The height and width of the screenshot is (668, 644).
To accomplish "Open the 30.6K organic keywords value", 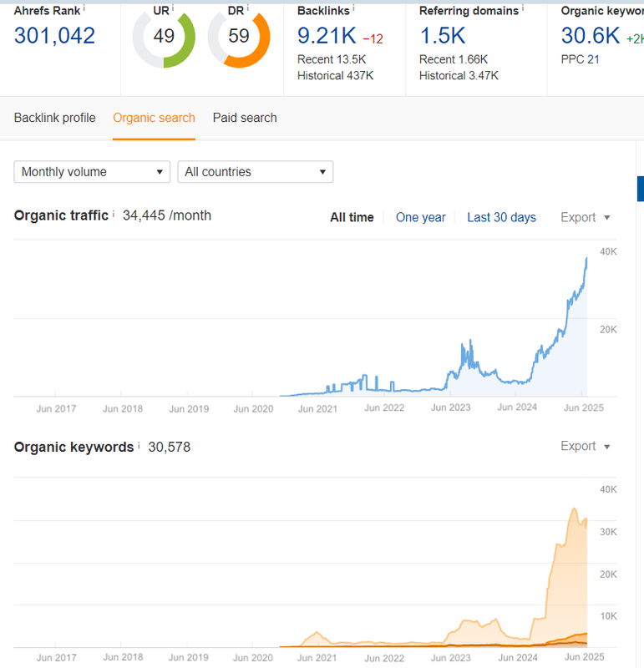I will (x=591, y=35).
